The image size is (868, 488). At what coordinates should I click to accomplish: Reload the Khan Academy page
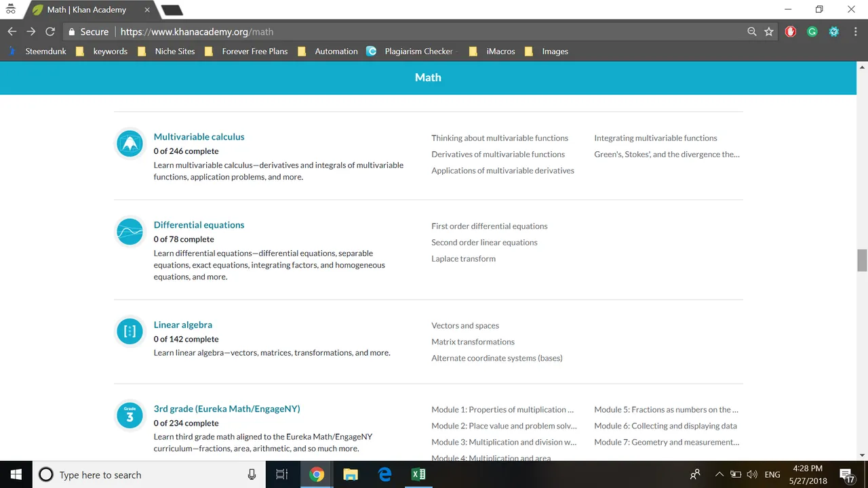click(x=50, y=31)
